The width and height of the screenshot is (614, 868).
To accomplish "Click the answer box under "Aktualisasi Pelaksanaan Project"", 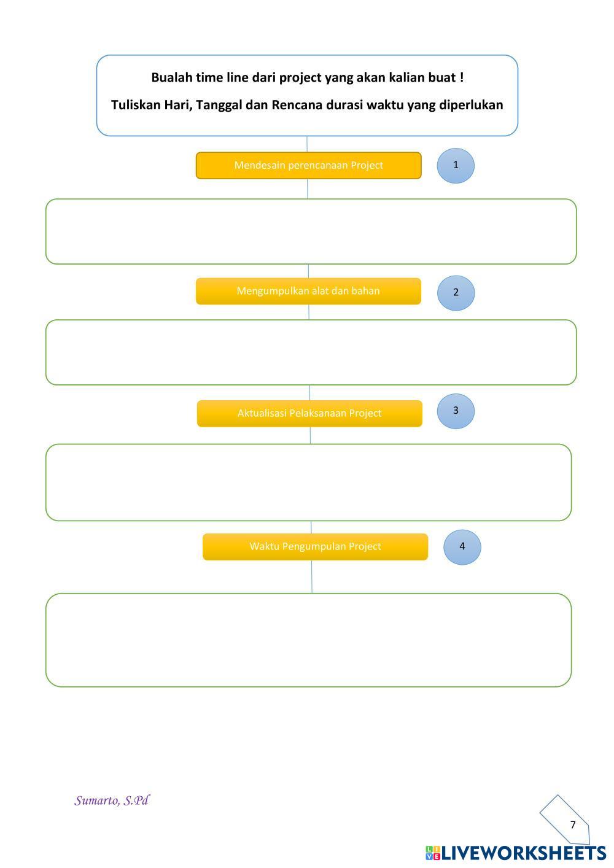I will pos(308,482).
